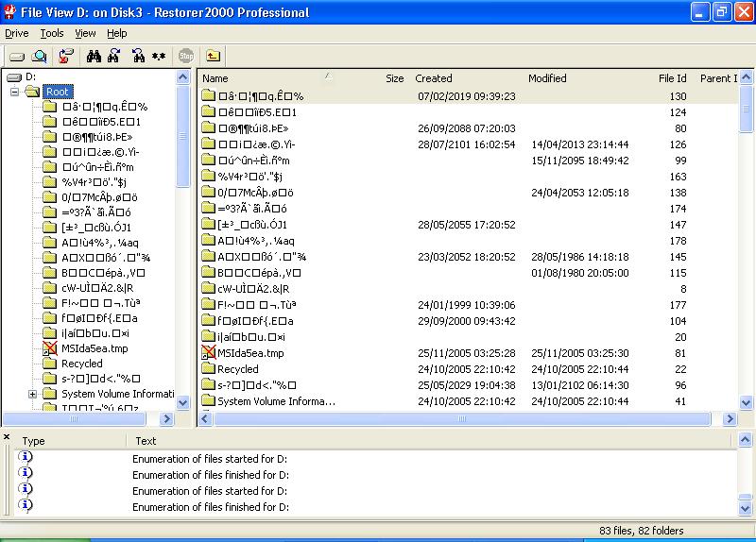Close the log panel with the x
This screenshot has height=542, width=756.
[7, 436]
